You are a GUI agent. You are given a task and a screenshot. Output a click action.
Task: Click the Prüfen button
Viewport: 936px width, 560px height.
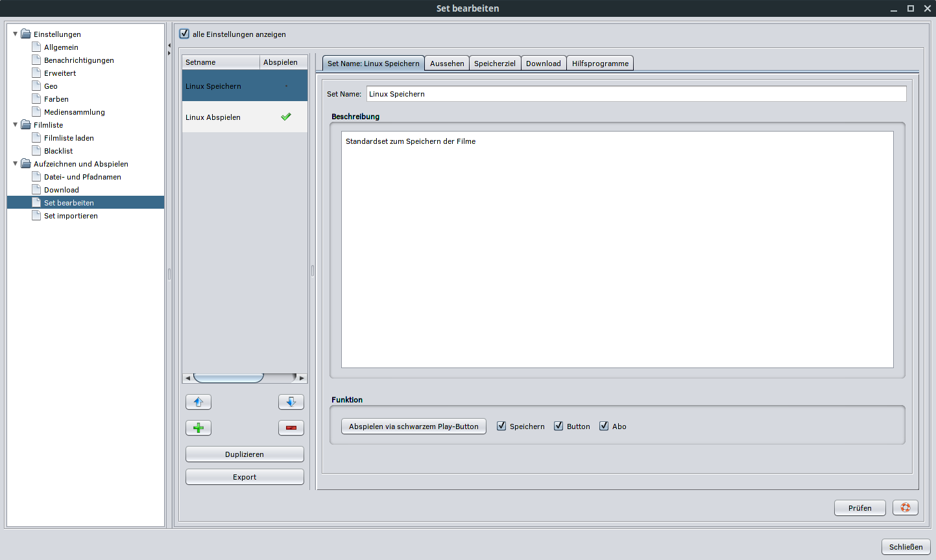[x=859, y=507]
